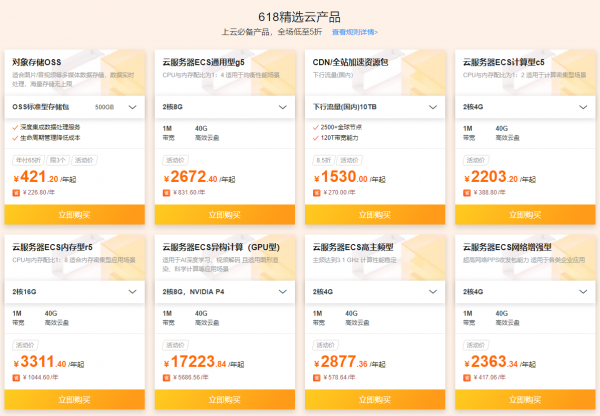
Task: Buy the CDN/全站加速资源包 via 立即购买
Action: coord(372,214)
